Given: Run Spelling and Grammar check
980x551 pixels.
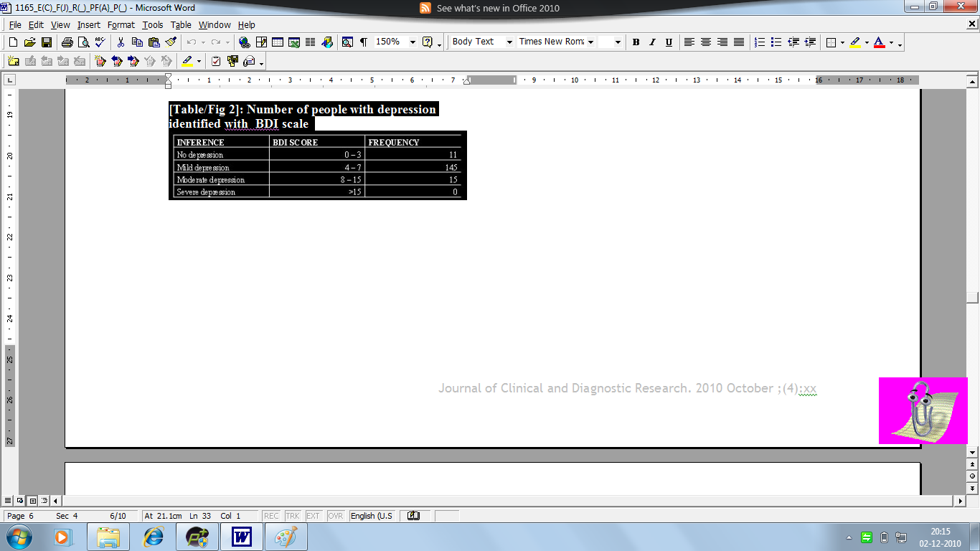Looking at the screenshot, I should point(100,42).
